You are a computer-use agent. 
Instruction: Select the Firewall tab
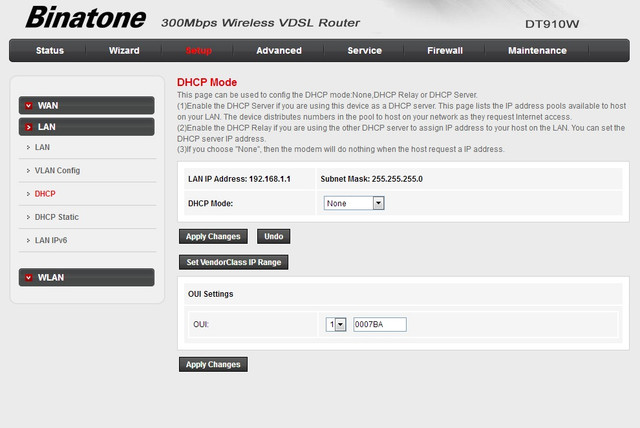point(445,50)
